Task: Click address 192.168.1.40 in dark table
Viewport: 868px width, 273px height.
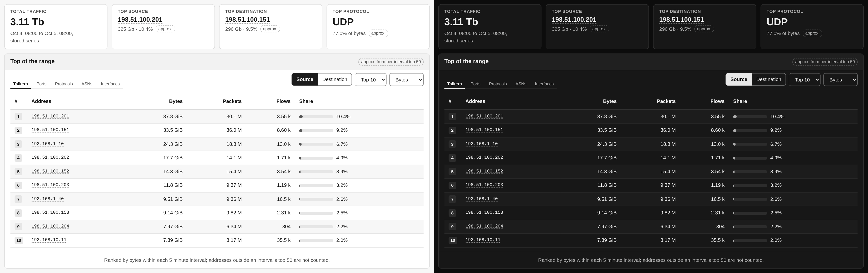Action: 482,199
